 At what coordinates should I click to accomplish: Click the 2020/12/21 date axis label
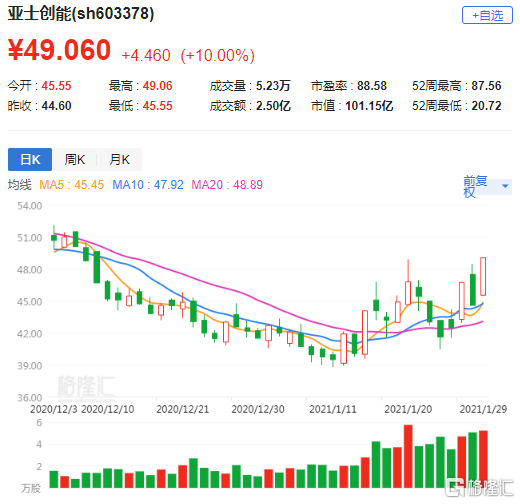[182, 409]
